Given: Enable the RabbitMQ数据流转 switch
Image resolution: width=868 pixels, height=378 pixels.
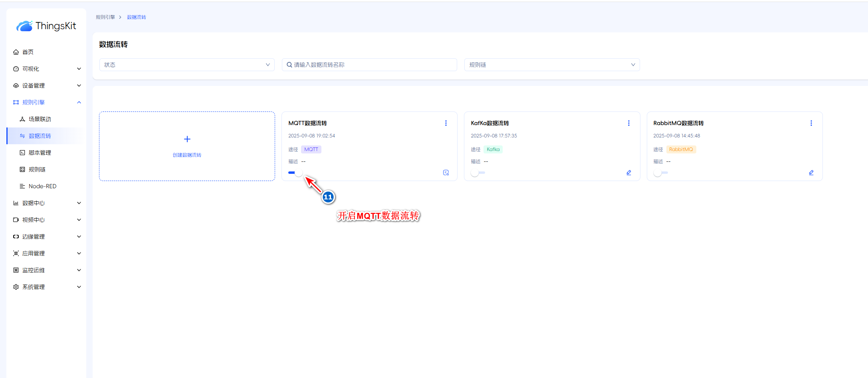Looking at the screenshot, I should tap(660, 173).
